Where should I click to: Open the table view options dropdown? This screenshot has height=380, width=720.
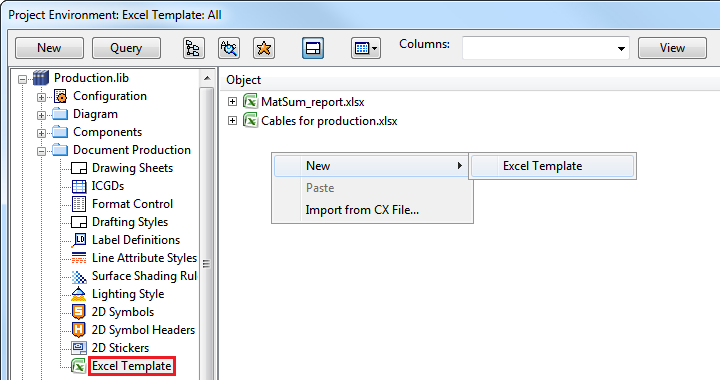366,48
